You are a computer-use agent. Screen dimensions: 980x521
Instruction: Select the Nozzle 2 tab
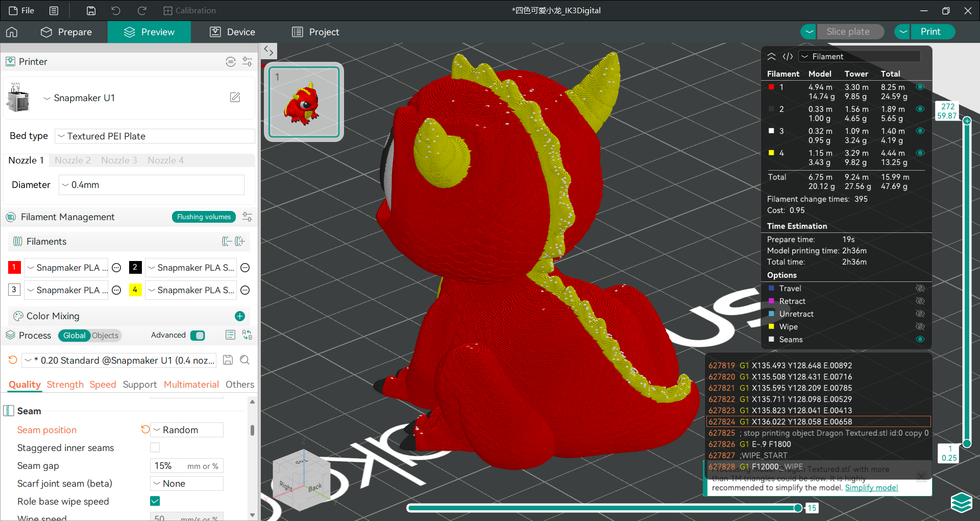pos(72,160)
